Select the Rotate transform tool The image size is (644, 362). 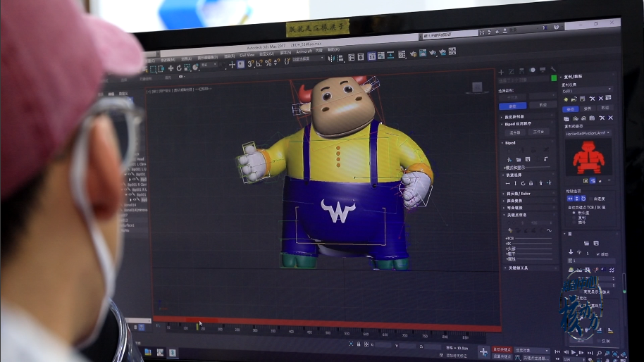coord(179,68)
